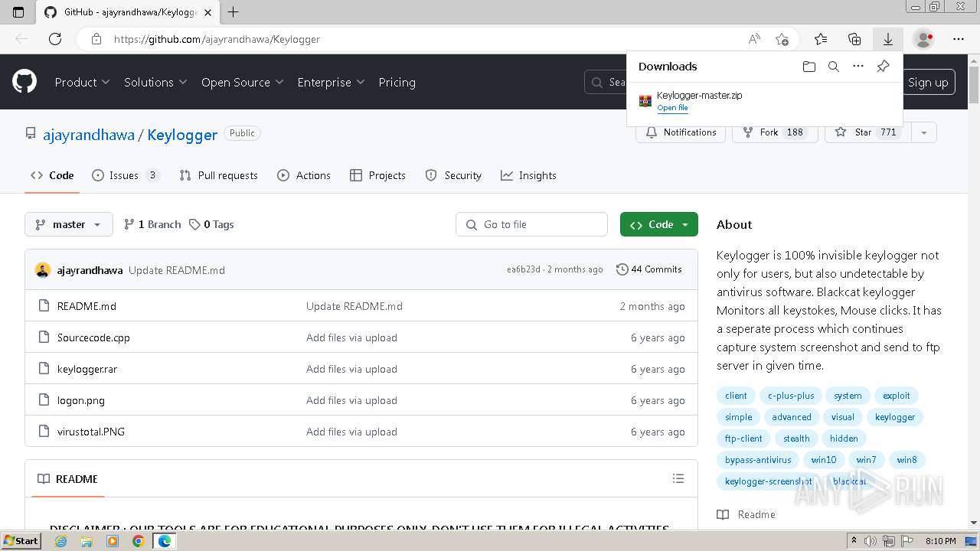Viewport: 980px width, 551px height.
Task: Open the virustotal.PNG file
Action: coord(91,432)
